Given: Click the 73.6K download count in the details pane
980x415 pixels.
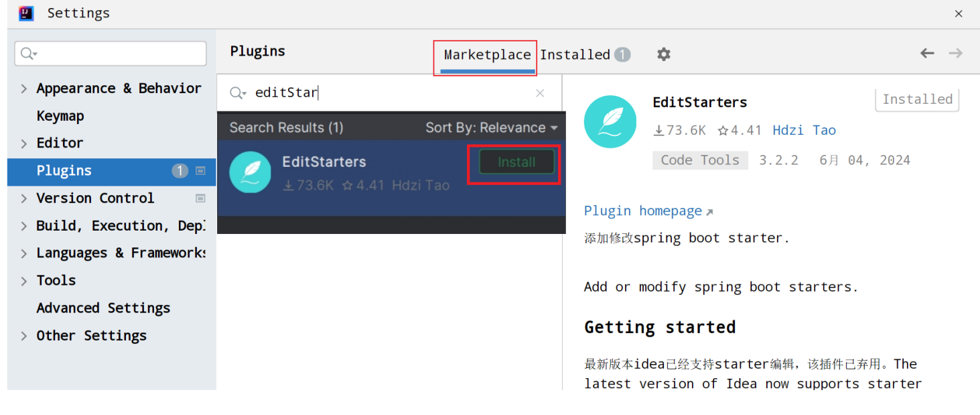Looking at the screenshot, I should 679,131.
